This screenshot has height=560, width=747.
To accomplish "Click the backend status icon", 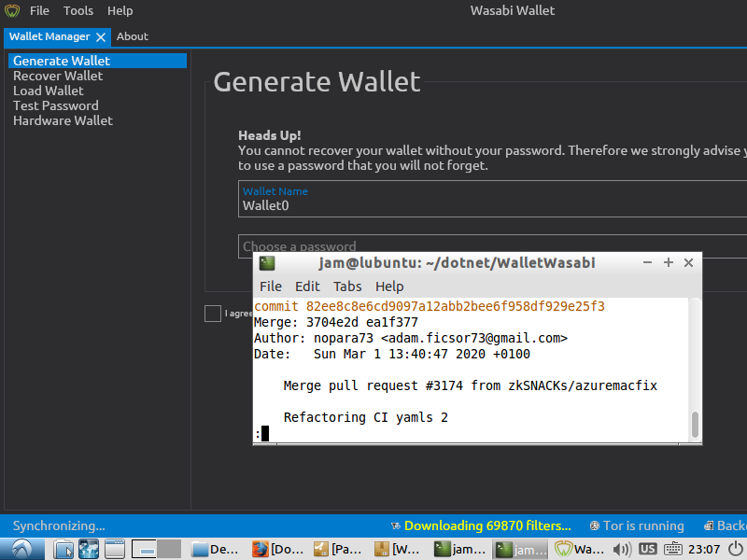I will click(709, 526).
